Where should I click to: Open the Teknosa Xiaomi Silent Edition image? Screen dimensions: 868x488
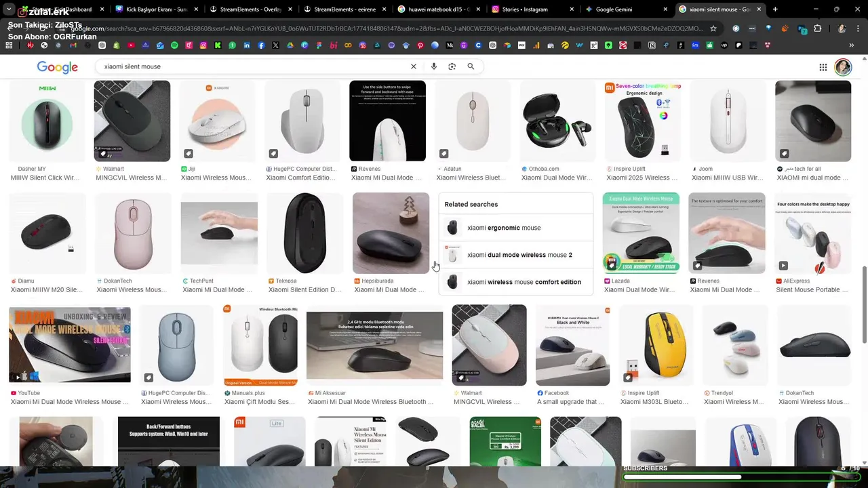(x=305, y=233)
